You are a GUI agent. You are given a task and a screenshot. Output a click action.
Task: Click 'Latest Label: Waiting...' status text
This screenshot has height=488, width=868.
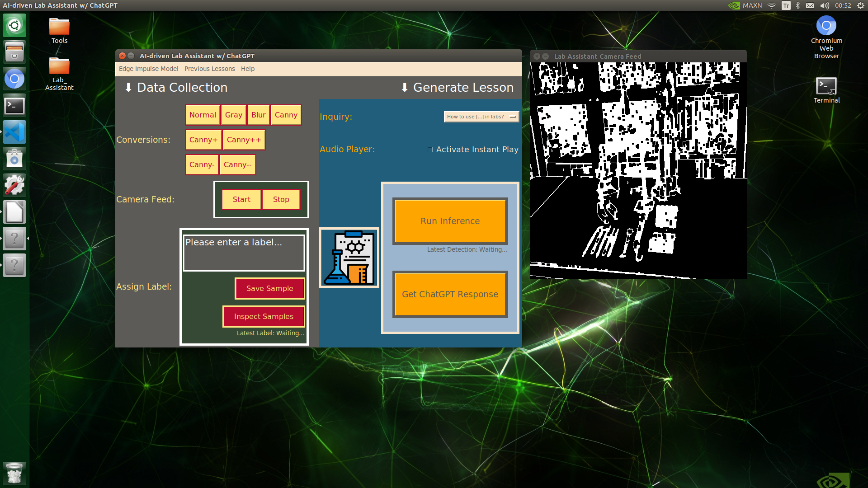pyautogui.click(x=270, y=333)
